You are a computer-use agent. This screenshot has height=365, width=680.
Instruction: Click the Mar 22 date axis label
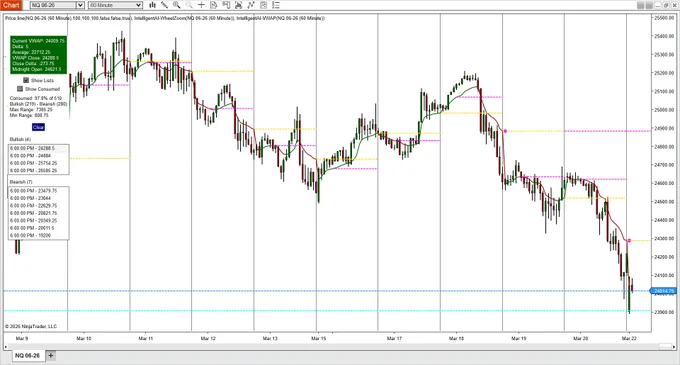629,339
